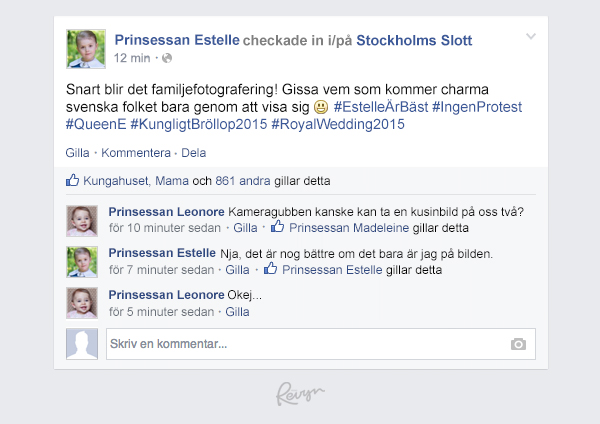Click the camera icon in the comment box
Screen dimensions: 600x424
click(x=518, y=344)
